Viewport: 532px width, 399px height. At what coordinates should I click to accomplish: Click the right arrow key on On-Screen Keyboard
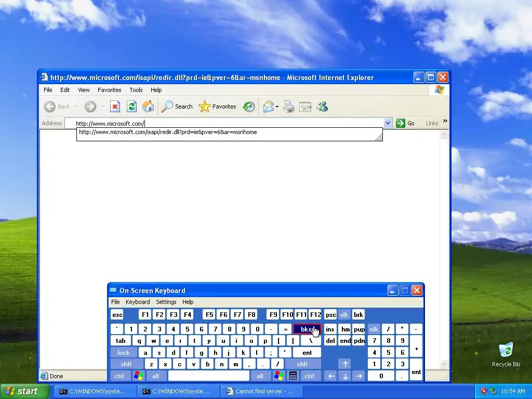click(x=359, y=376)
